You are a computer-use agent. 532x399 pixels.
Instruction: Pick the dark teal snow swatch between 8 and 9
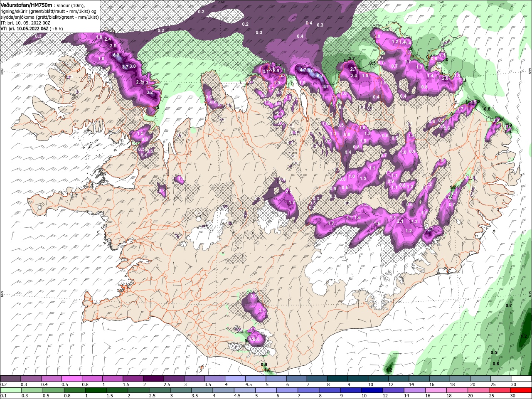click(337, 379)
